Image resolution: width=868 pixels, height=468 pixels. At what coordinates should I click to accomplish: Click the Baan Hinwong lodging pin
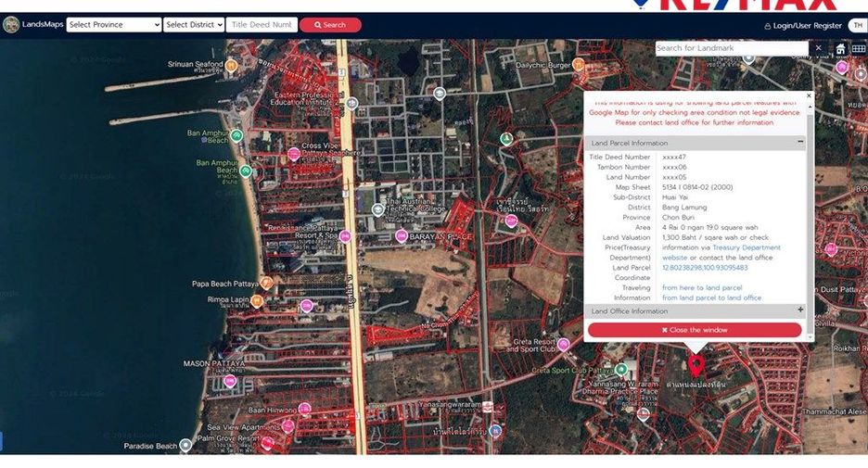304,409
